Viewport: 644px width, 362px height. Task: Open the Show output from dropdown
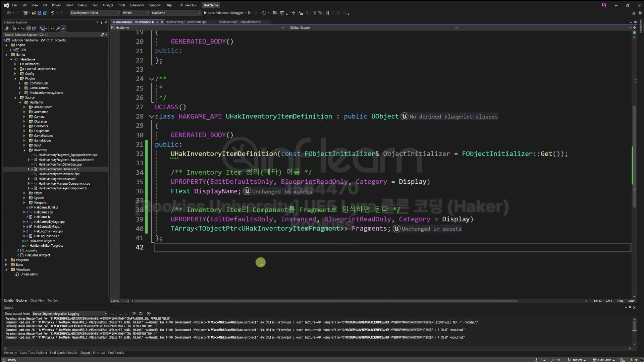[x=69, y=314]
